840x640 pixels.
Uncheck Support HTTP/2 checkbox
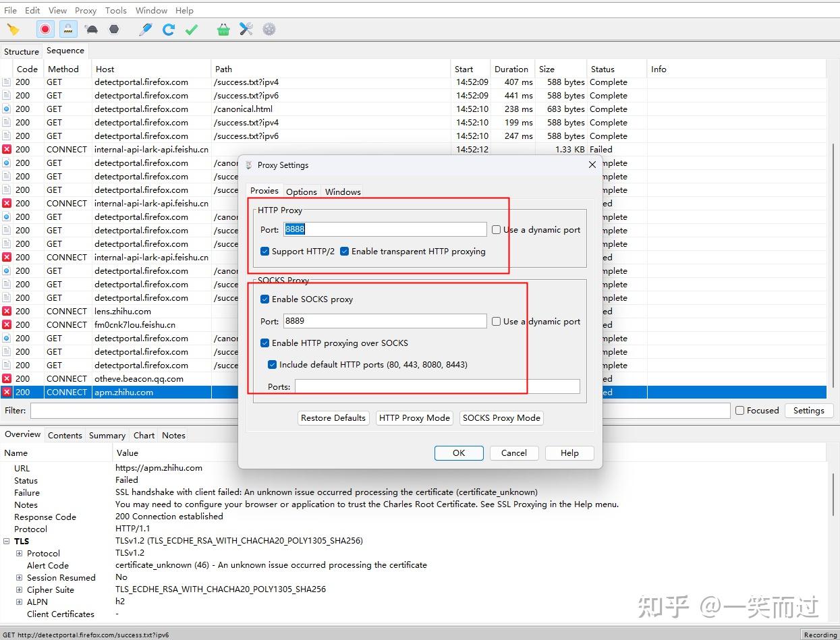tap(265, 252)
